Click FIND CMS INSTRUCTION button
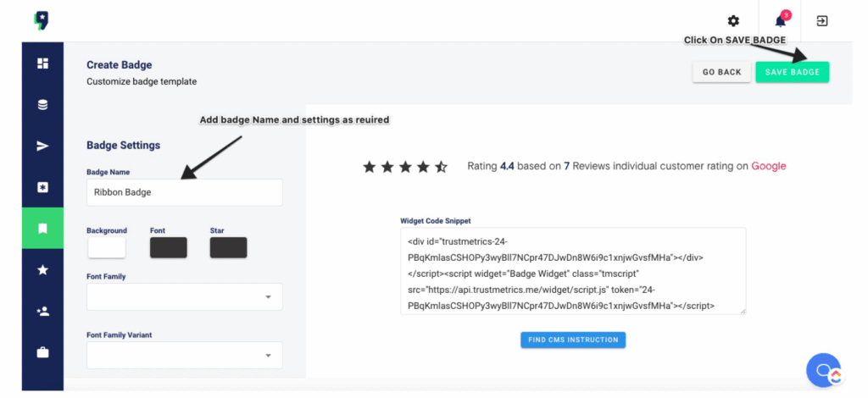 point(573,340)
